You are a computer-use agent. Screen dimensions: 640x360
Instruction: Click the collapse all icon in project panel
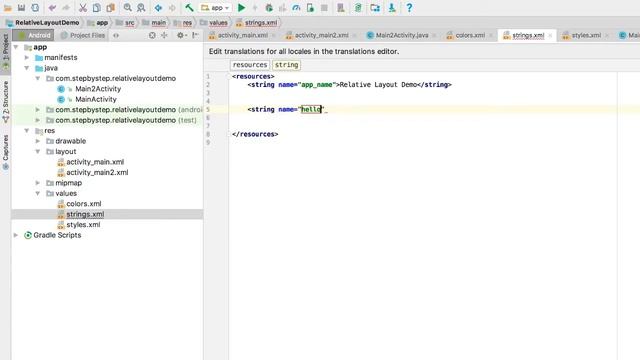pyautogui.click(x=164, y=36)
